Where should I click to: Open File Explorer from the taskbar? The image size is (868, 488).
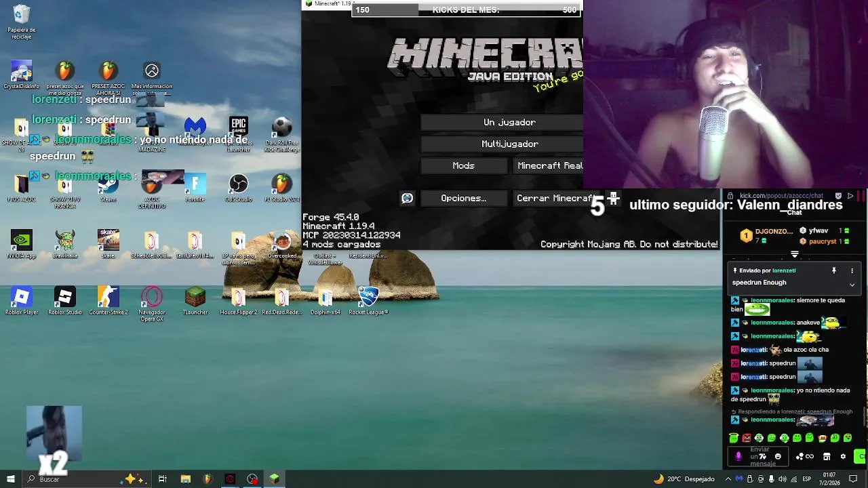coord(185,479)
